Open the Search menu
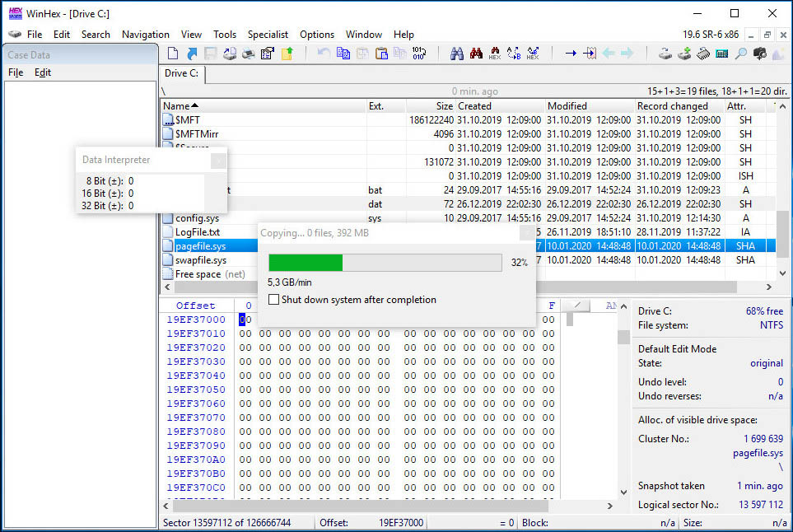Image resolution: width=793 pixels, height=532 pixels. click(x=96, y=35)
